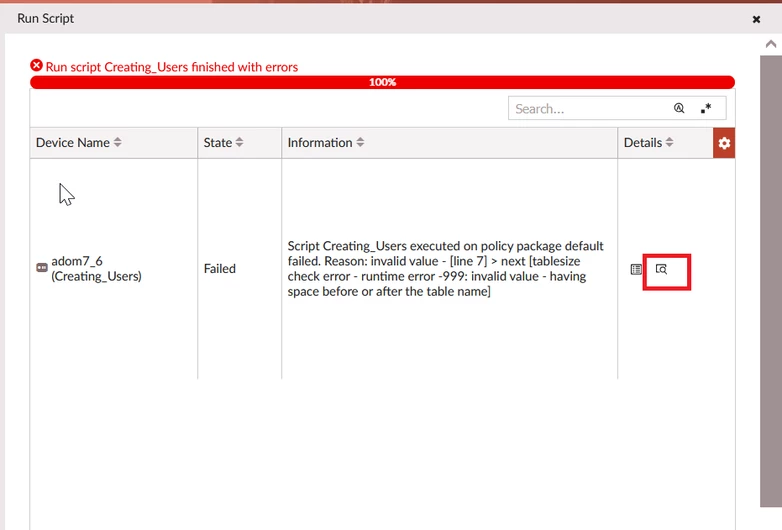Click the vertical scrollbar thumb
The width and height of the screenshot is (782, 530).
click(x=771, y=281)
